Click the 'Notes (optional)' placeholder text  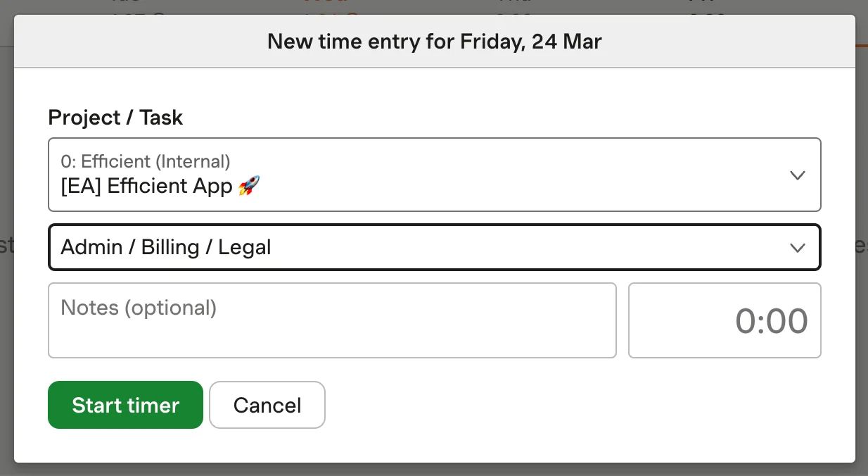click(139, 308)
